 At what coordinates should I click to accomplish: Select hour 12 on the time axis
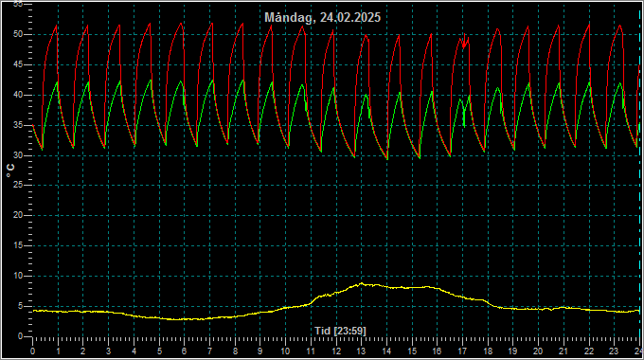coord(336,351)
